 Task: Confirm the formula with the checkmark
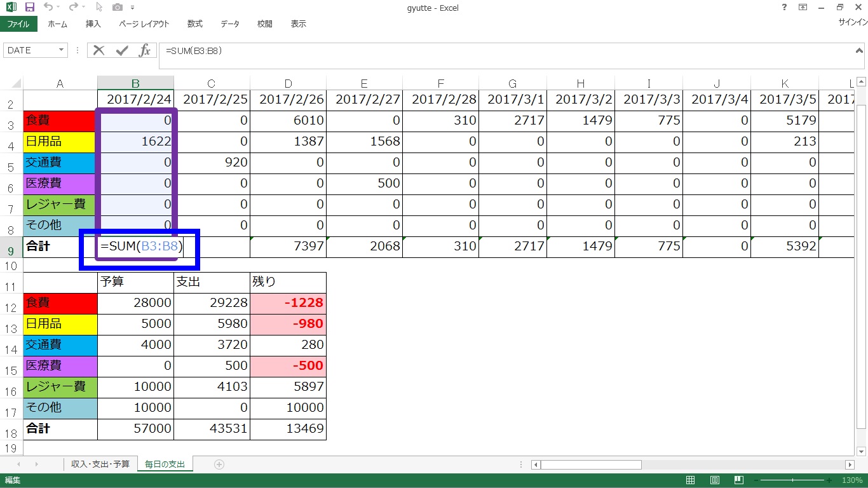[x=122, y=50]
